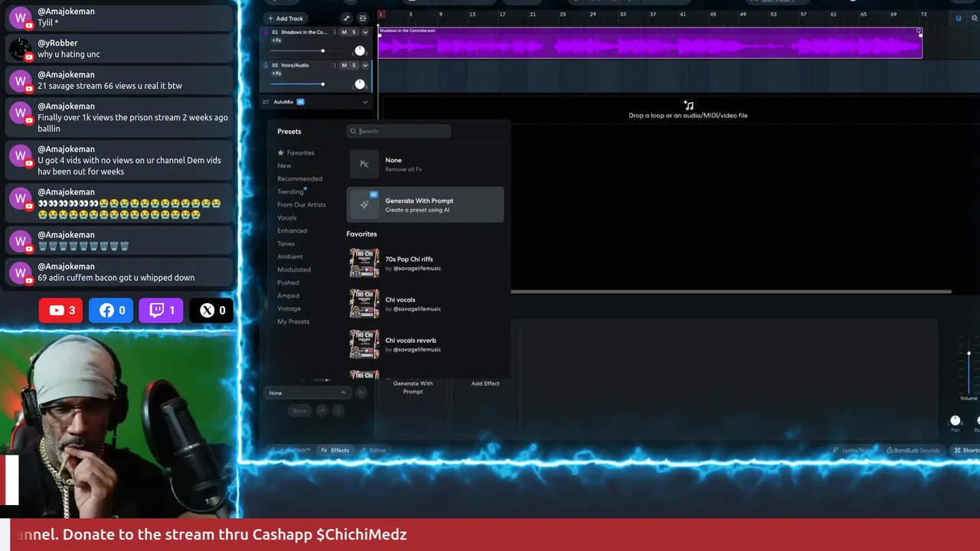Click the share arrow icon next to Save
This screenshot has width=980, height=551.
322,411
